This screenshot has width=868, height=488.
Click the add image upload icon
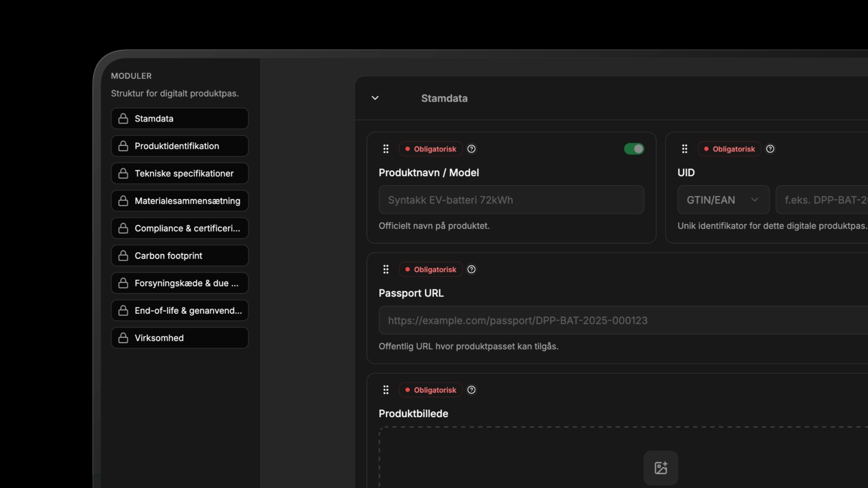(x=660, y=468)
